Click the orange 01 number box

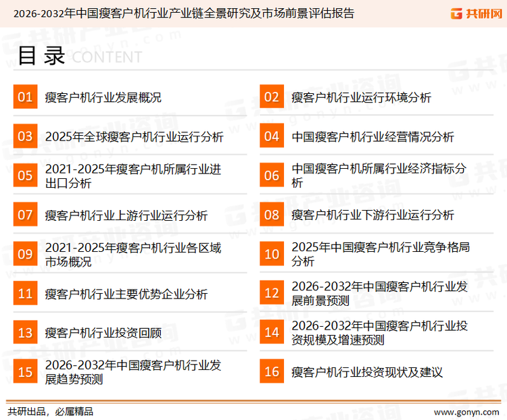25,97
